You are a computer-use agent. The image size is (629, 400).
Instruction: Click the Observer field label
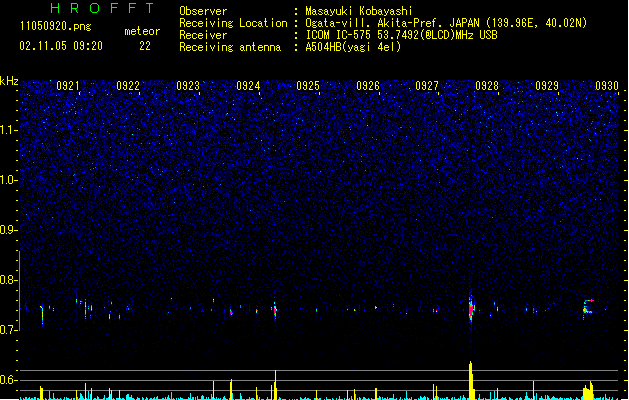coord(203,11)
